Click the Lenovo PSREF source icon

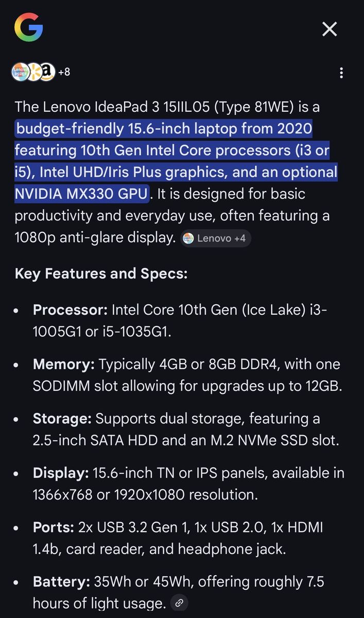tap(21, 72)
